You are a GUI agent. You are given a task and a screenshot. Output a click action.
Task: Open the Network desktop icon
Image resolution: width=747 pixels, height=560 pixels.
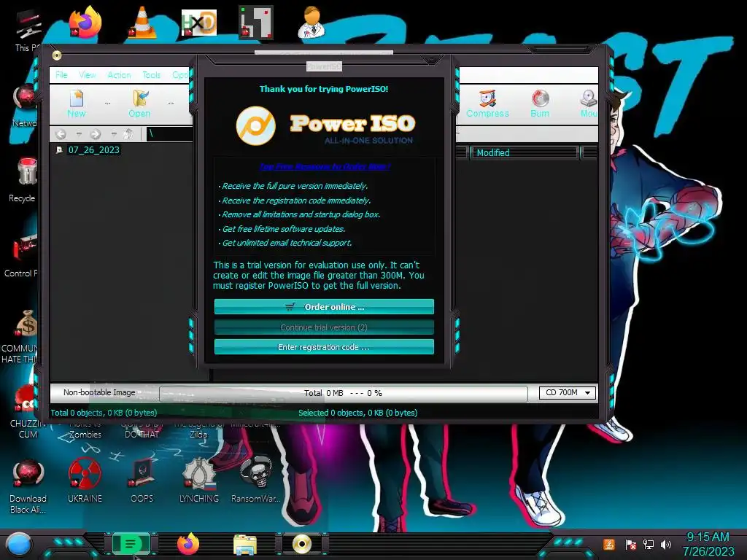(x=26, y=105)
